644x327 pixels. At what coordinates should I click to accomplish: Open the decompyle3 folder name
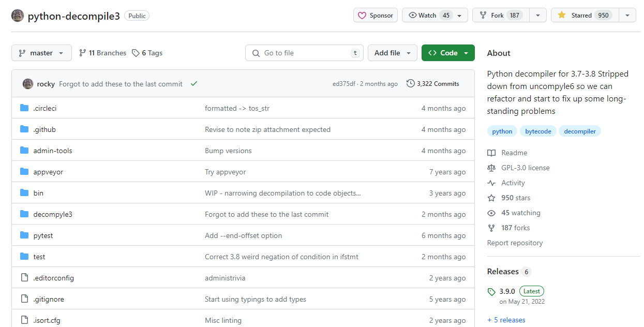click(53, 214)
